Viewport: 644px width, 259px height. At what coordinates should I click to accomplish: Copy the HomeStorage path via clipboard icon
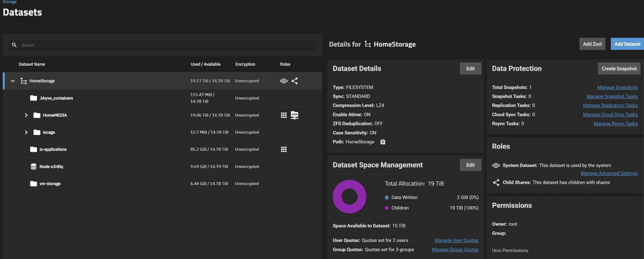coord(383,142)
